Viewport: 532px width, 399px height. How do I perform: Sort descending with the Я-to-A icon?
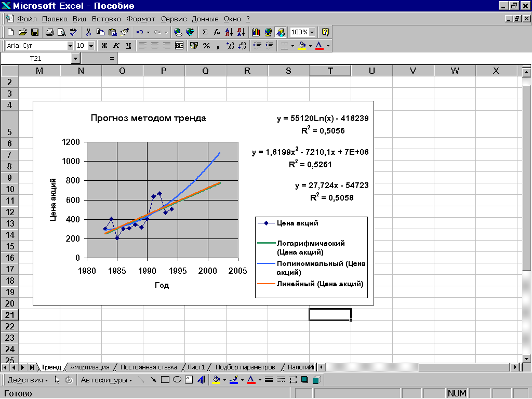[241, 32]
